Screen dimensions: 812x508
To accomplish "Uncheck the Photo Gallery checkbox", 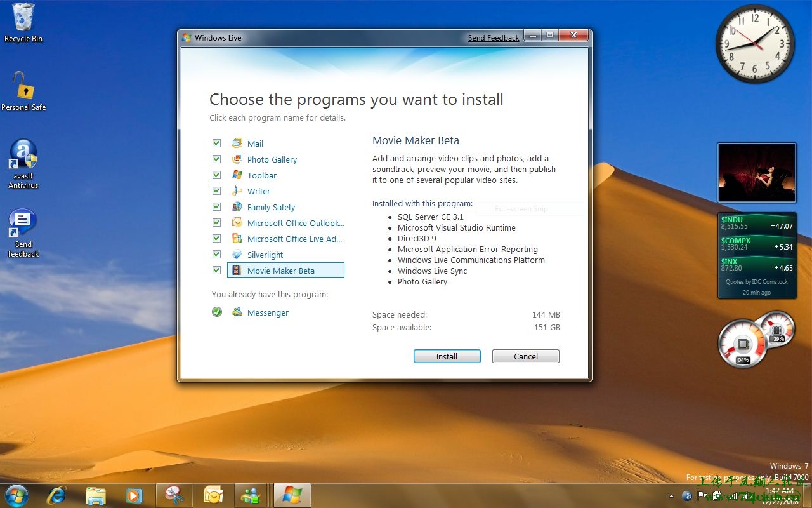I will [x=216, y=159].
